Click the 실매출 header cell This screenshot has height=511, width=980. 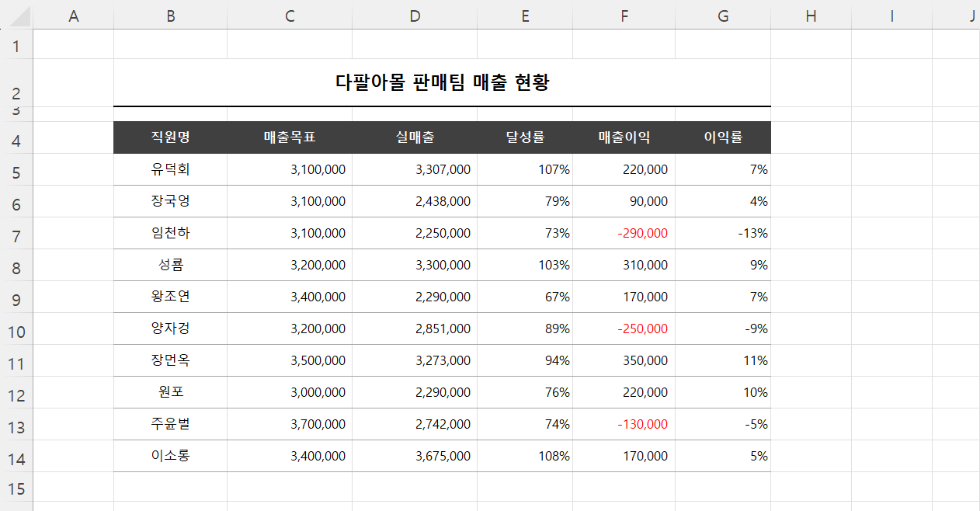(x=415, y=137)
